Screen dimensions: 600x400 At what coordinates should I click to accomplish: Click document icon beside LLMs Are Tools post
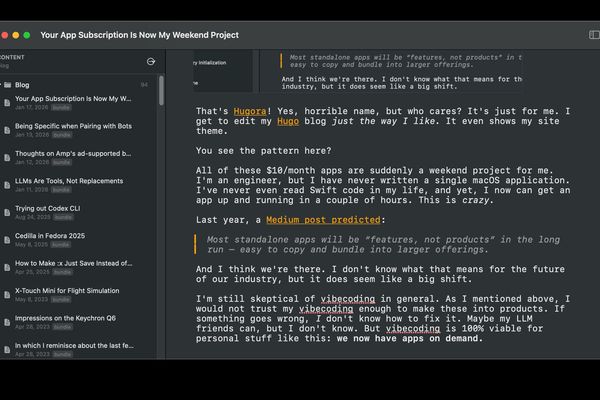[7, 185]
